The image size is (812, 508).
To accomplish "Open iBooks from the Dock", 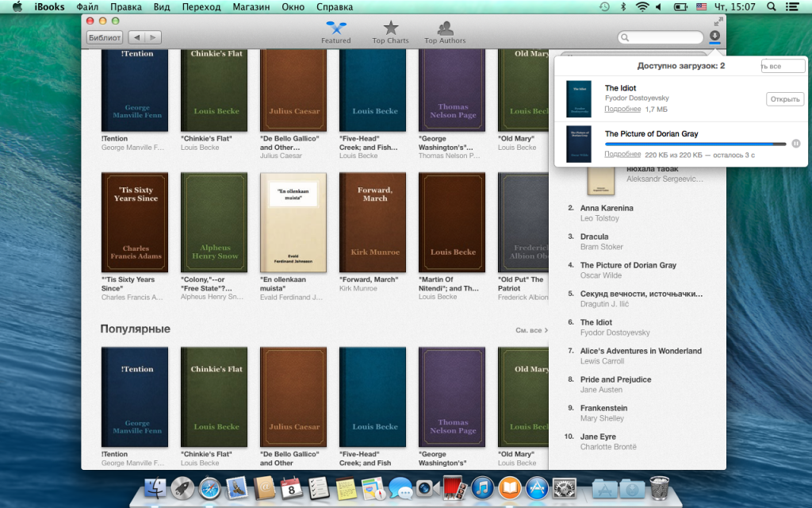I will (509, 487).
